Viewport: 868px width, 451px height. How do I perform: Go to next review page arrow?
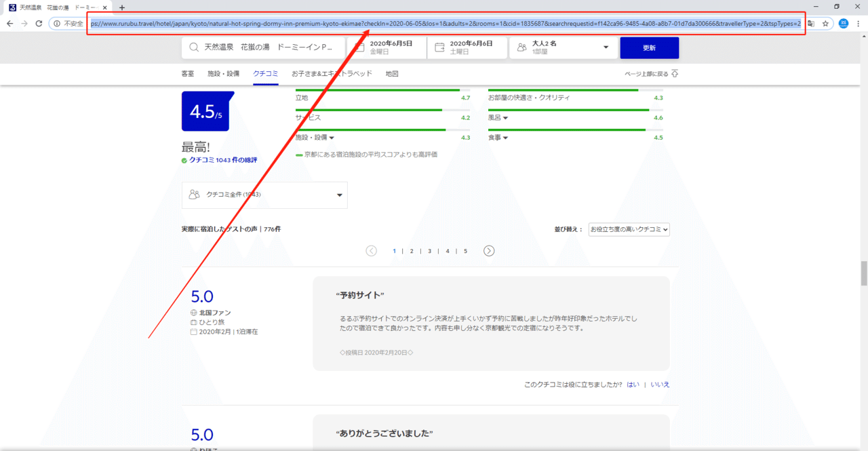pyautogui.click(x=489, y=251)
